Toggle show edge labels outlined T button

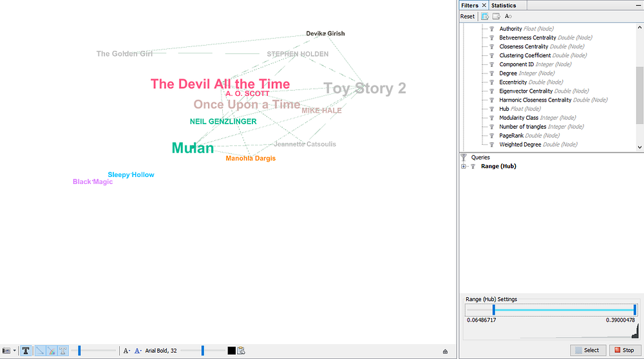63,351
